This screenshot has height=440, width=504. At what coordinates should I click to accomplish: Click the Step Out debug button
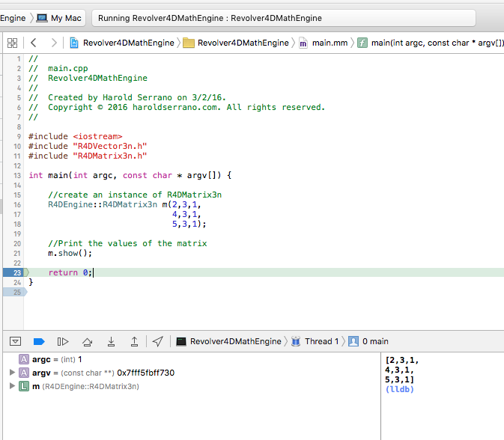(134, 341)
